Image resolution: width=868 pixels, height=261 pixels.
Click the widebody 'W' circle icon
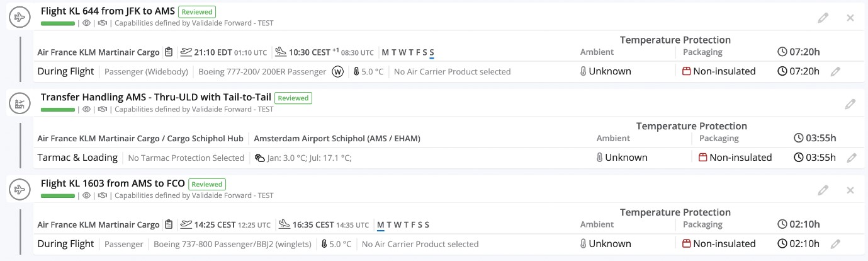[338, 72]
